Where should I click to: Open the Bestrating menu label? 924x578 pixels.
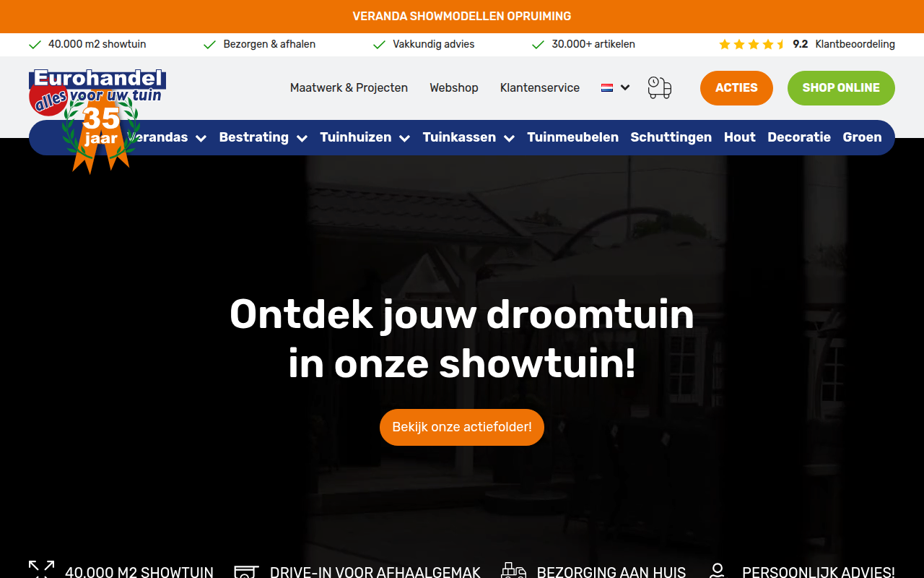click(x=253, y=137)
